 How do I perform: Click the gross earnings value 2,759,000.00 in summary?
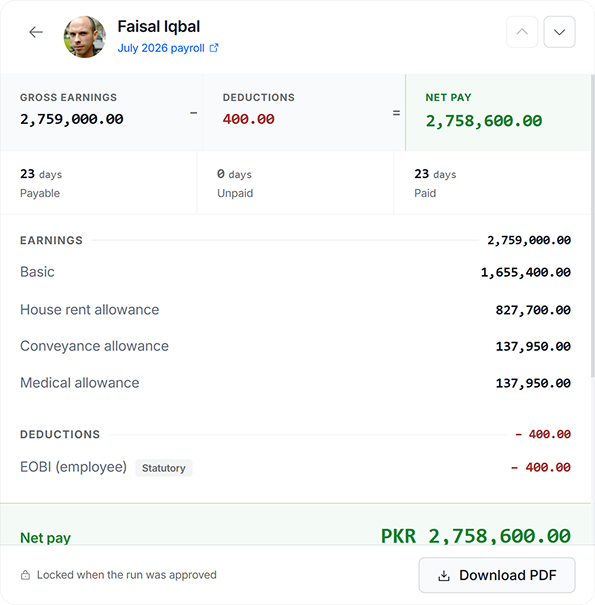click(x=72, y=119)
